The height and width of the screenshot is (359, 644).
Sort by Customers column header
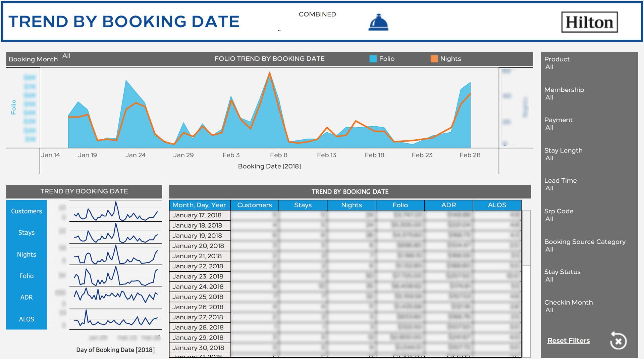click(255, 205)
